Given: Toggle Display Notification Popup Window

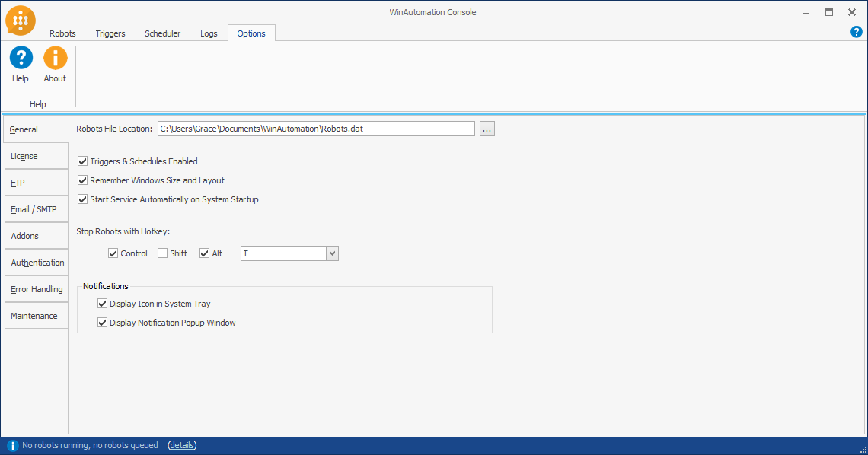Looking at the screenshot, I should click(103, 323).
